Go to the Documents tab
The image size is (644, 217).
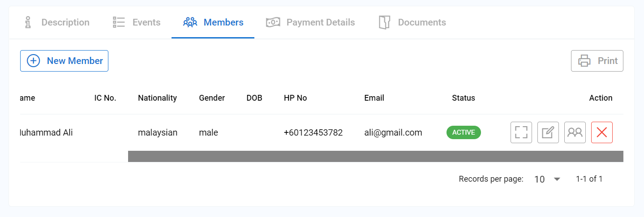coord(412,22)
